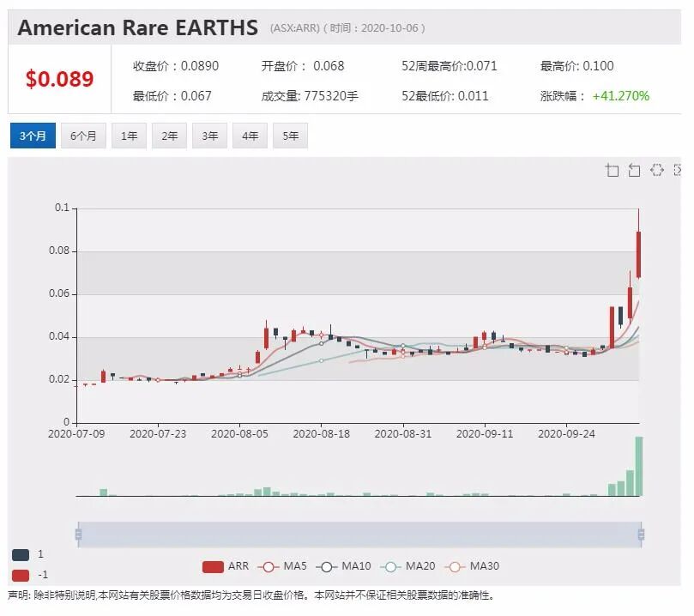Click the 收盘价：0.0890 value

(x=176, y=66)
